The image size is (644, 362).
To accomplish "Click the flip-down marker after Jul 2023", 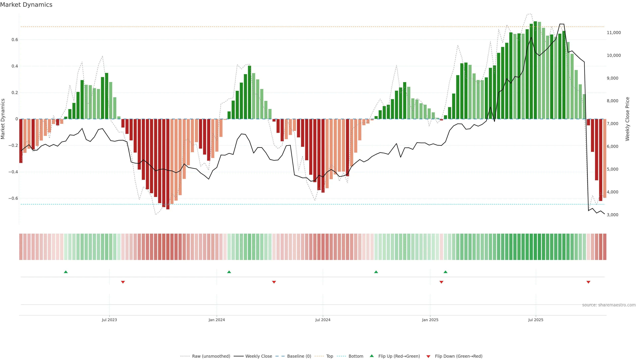I will click(x=123, y=282).
